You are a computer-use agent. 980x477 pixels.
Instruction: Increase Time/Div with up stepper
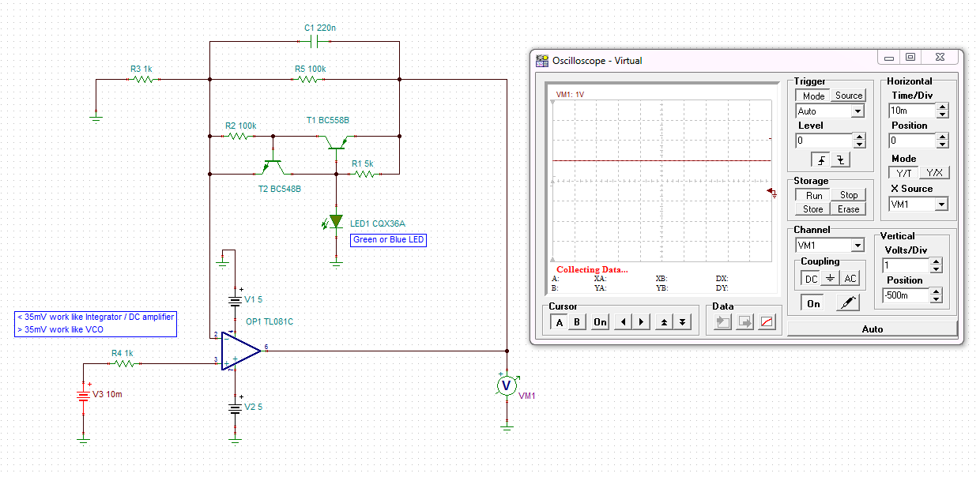pyautogui.click(x=942, y=107)
